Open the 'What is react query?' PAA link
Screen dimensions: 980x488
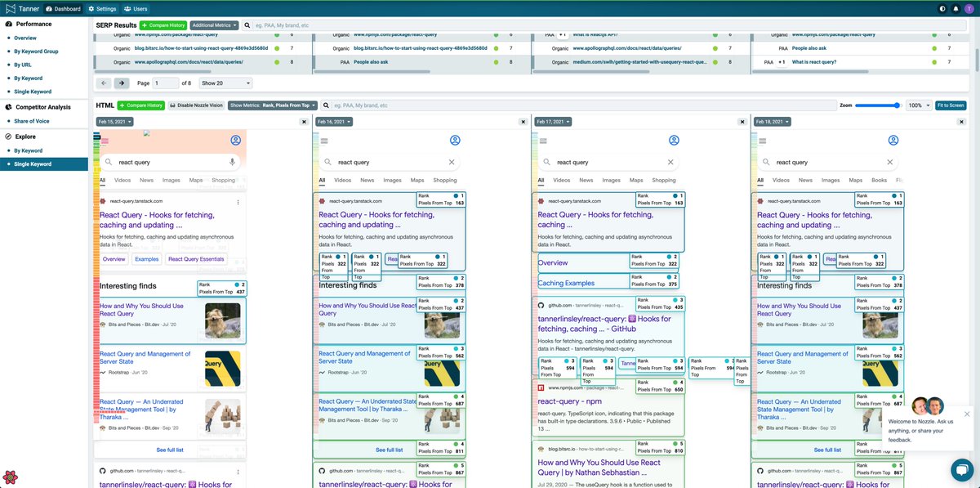813,61
